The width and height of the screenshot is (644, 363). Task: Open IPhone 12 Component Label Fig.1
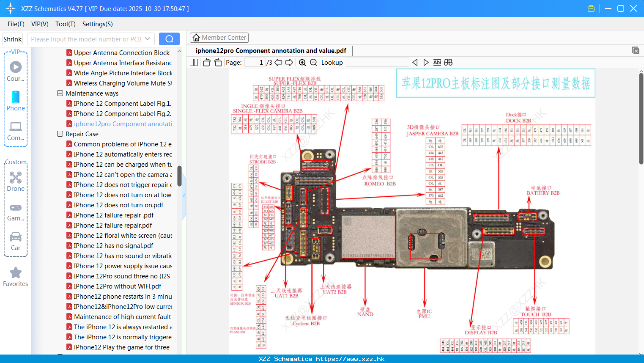[119, 103]
